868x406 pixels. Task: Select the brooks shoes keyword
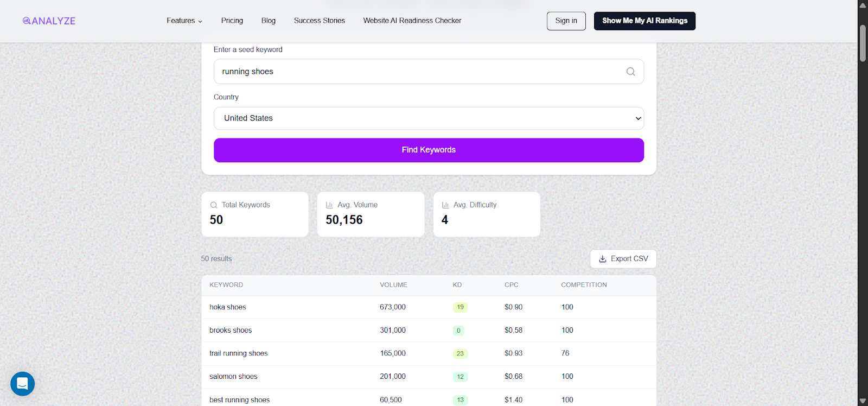231,330
